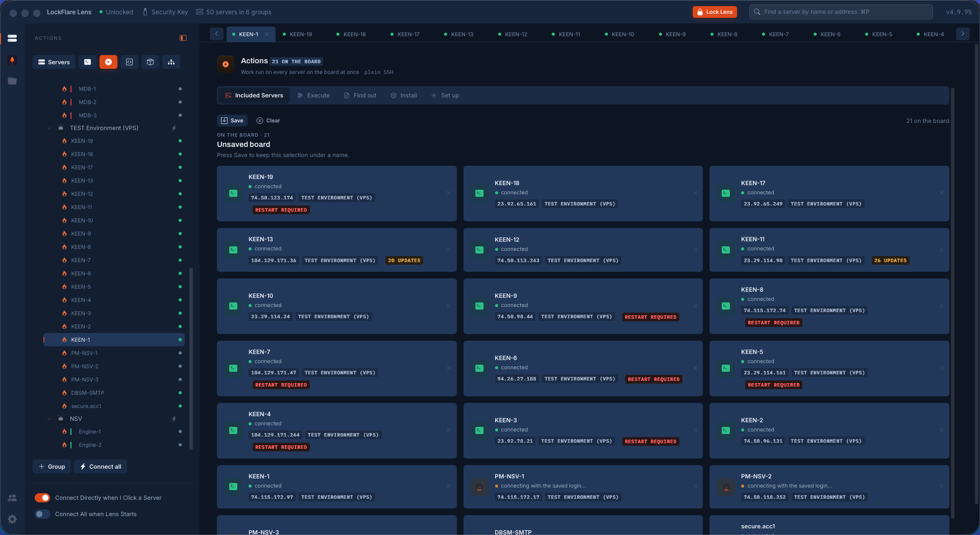Remove the KEEN-19 card from the board
The height and width of the screenshot is (535, 980).
(449, 193)
